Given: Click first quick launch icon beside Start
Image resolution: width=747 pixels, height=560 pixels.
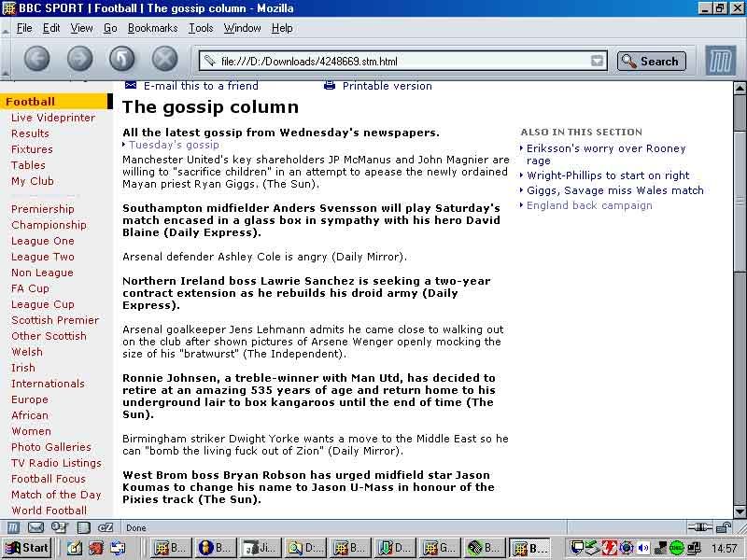Looking at the screenshot, I should 74,548.
